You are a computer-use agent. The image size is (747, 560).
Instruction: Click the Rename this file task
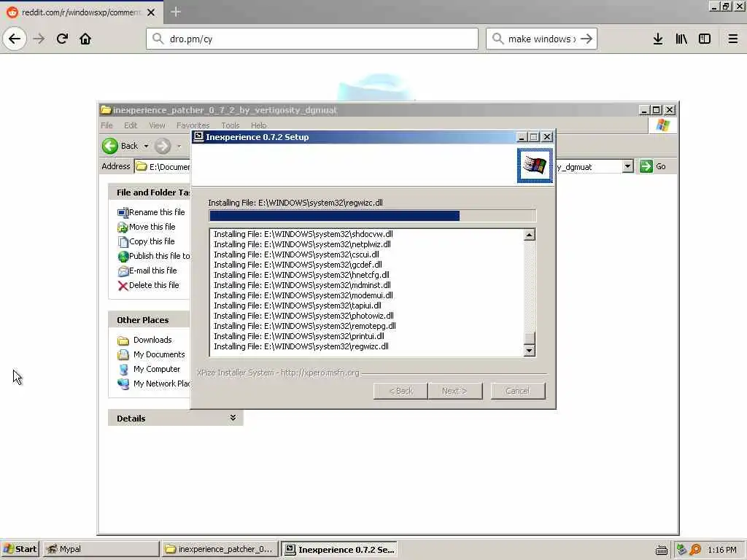tap(151, 212)
